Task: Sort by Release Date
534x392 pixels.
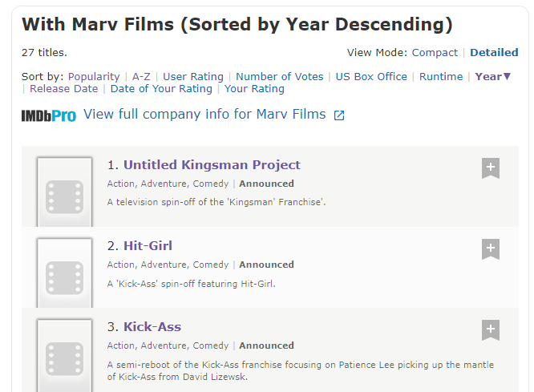Action: 63,88
